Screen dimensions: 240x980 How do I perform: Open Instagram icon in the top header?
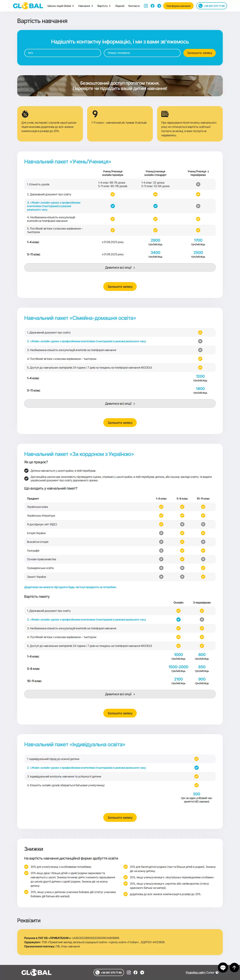point(145,6)
